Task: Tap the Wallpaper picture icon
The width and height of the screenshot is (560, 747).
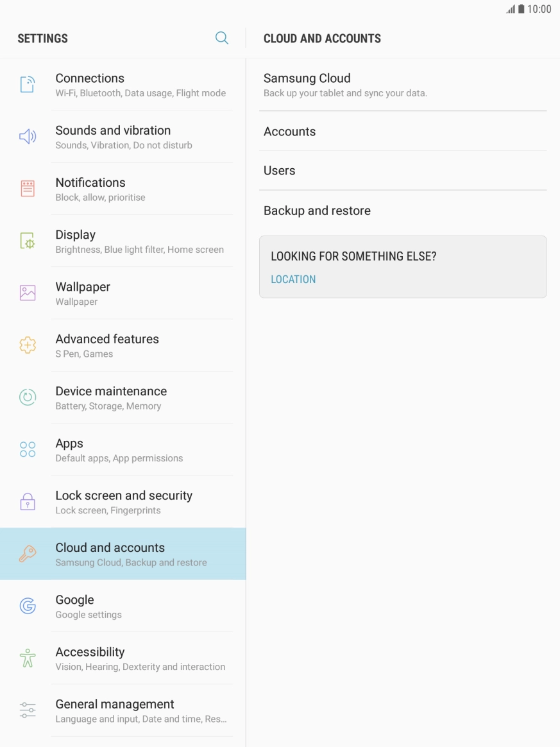Action: pyautogui.click(x=28, y=293)
